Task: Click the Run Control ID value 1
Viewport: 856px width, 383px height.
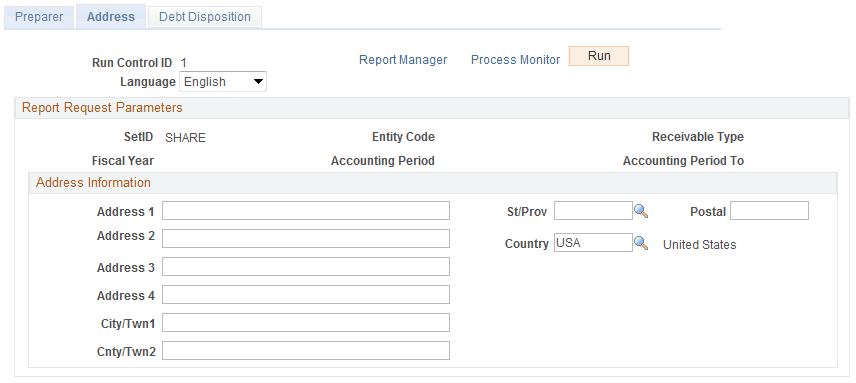Action: tap(183, 63)
